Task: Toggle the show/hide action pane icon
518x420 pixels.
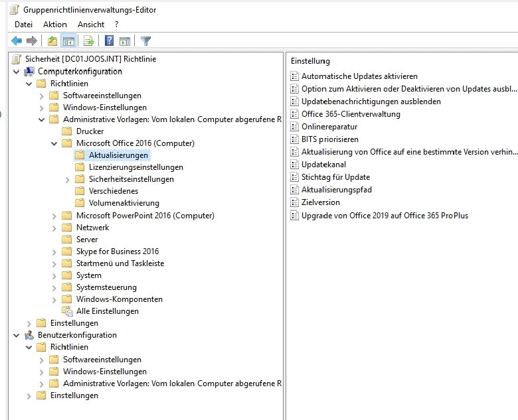Action: (x=124, y=41)
